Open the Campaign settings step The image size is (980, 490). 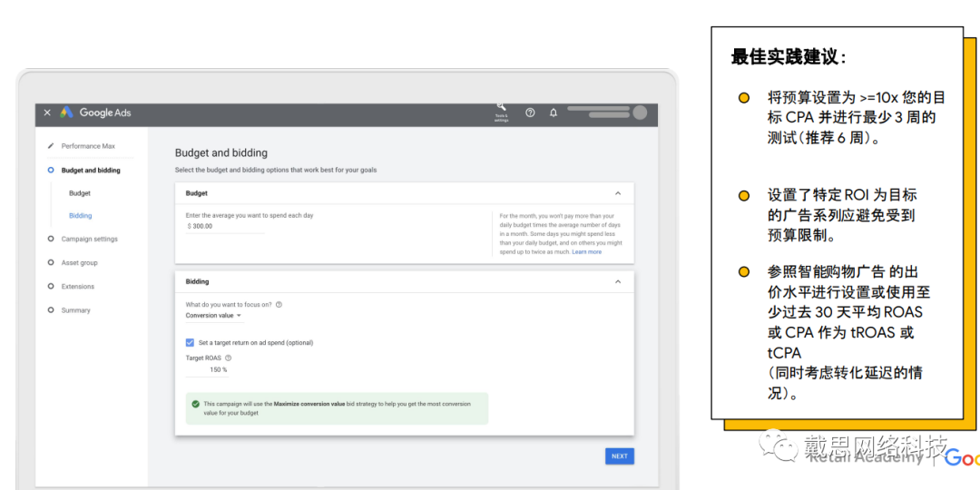89,239
